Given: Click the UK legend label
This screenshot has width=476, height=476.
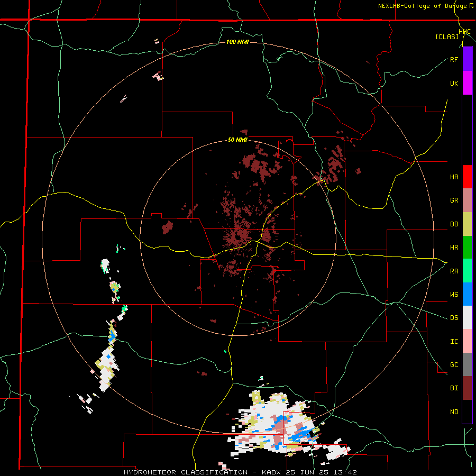Looking at the screenshot, I should click(454, 83).
